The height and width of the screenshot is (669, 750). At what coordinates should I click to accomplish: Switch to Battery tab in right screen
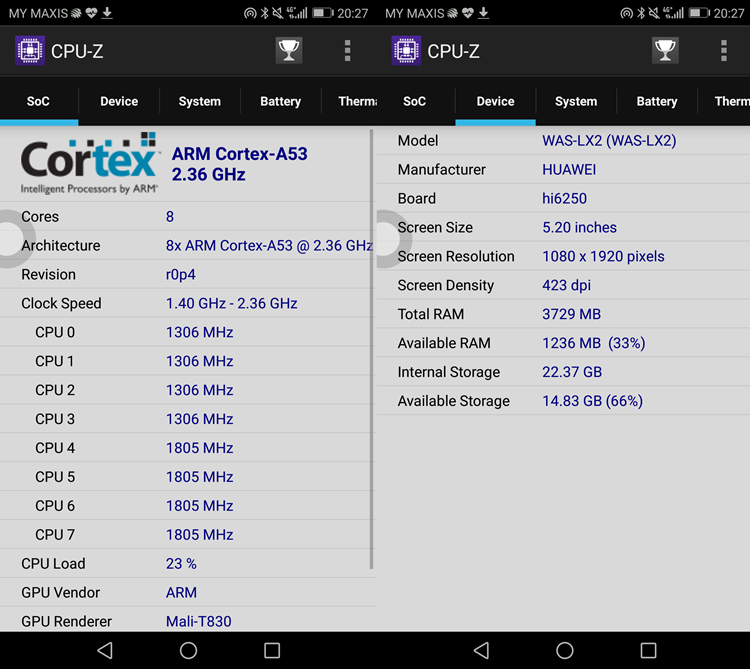tap(657, 101)
